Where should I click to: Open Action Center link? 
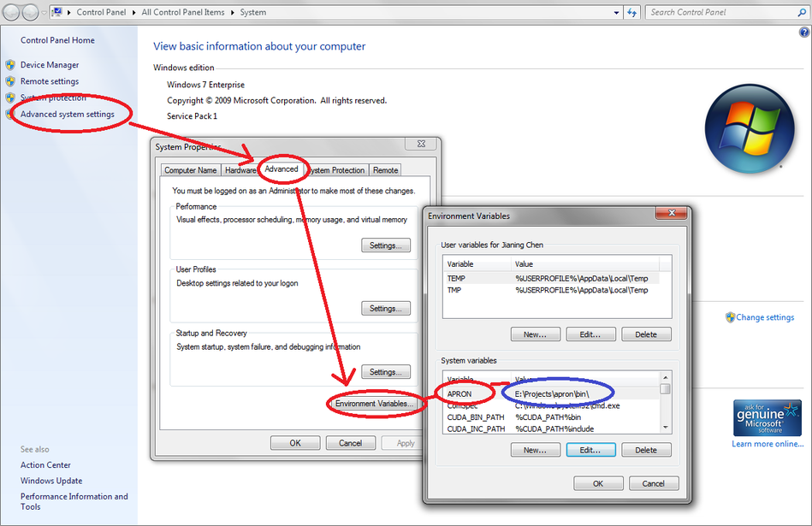(45, 465)
